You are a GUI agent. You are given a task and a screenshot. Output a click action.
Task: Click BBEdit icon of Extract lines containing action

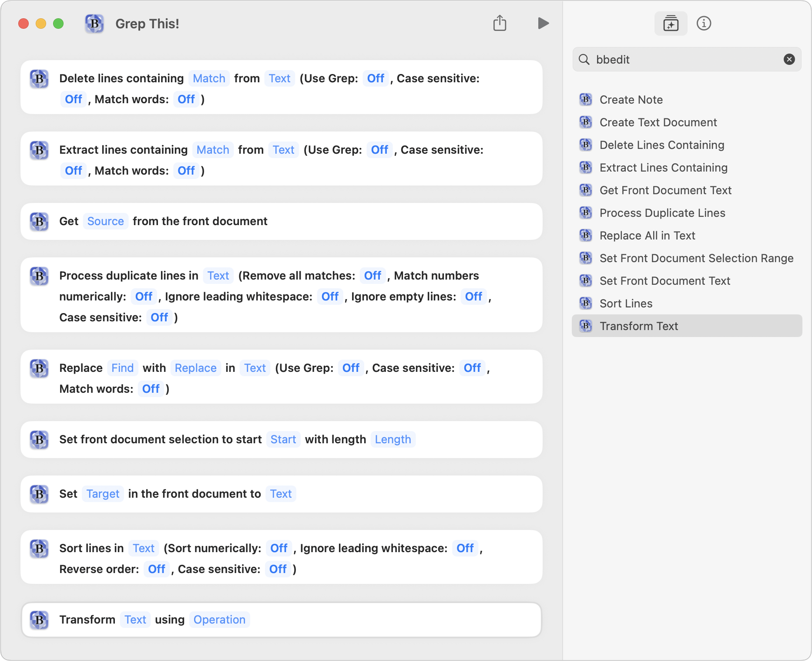click(x=39, y=150)
